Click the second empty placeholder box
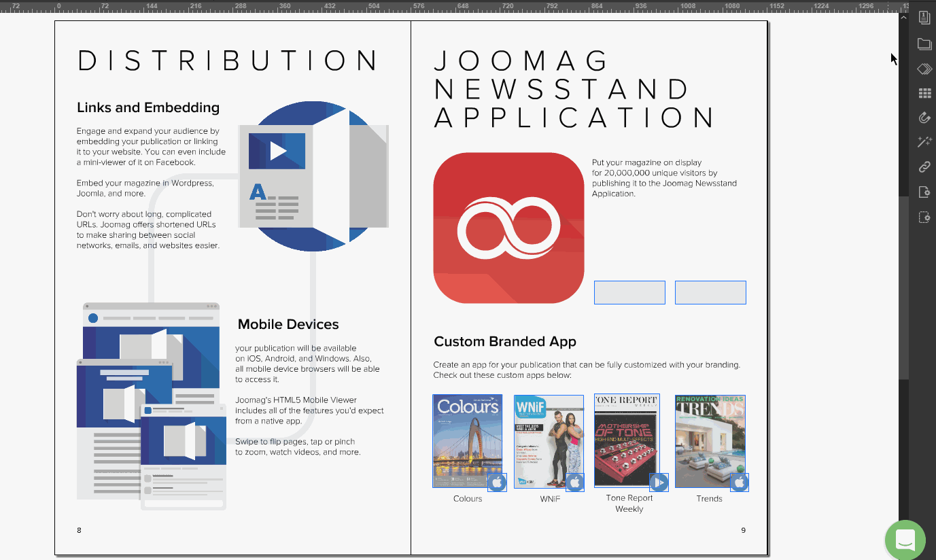Image resolution: width=936 pixels, height=560 pixels. point(710,292)
